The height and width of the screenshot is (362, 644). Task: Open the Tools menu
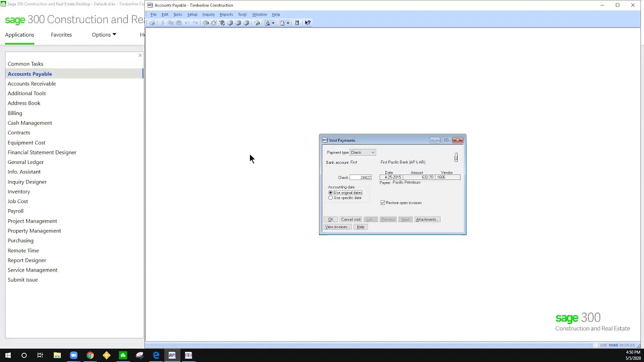click(x=242, y=15)
